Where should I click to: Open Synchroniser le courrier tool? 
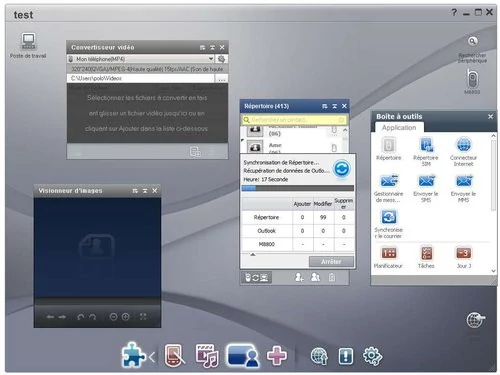coord(388,224)
